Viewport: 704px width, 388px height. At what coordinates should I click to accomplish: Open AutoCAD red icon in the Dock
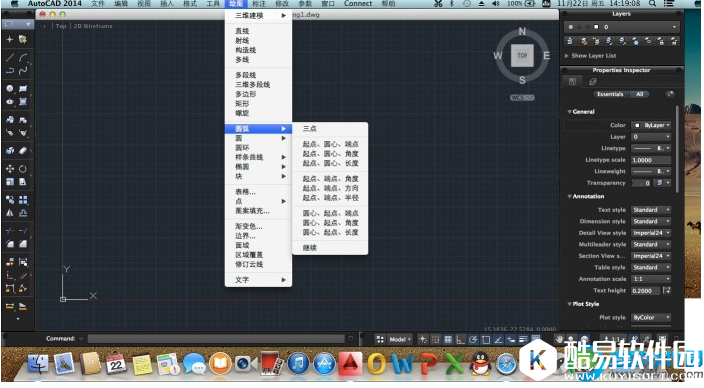tap(350, 363)
